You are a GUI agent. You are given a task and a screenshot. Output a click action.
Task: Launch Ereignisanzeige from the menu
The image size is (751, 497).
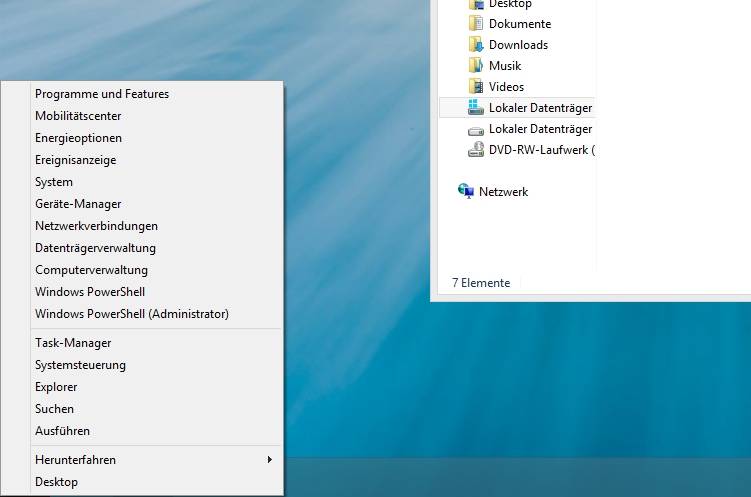pyautogui.click(x=157, y=160)
